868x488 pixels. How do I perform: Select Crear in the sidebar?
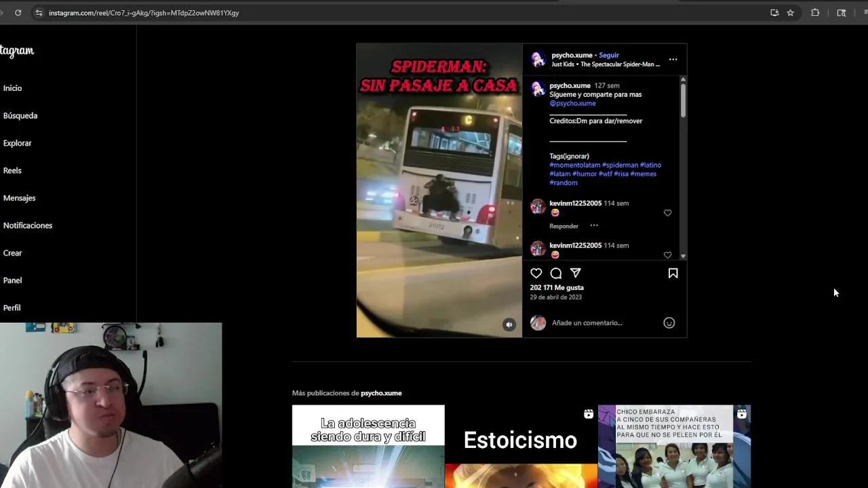coord(12,253)
